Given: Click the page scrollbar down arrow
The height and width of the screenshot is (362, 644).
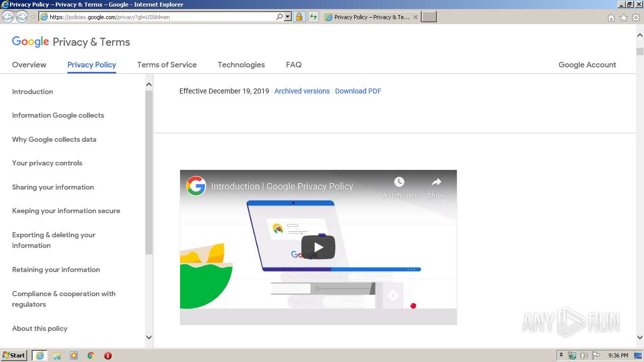Looking at the screenshot, I should point(640,337).
